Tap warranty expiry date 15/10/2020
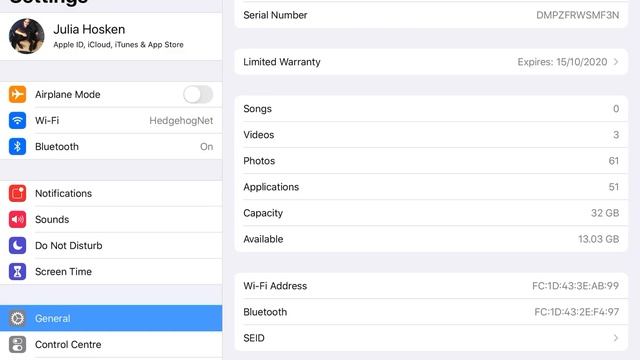The image size is (640, 360). [x=582, y=62]
